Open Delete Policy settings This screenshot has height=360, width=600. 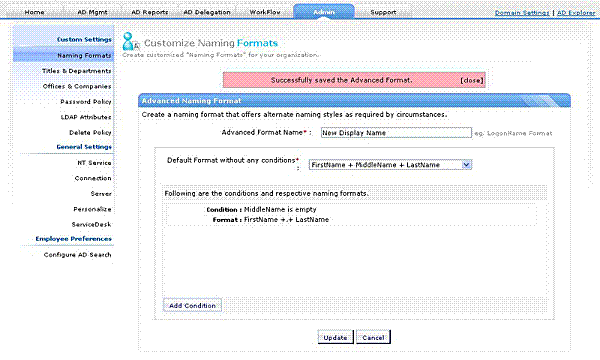(90, 132)
